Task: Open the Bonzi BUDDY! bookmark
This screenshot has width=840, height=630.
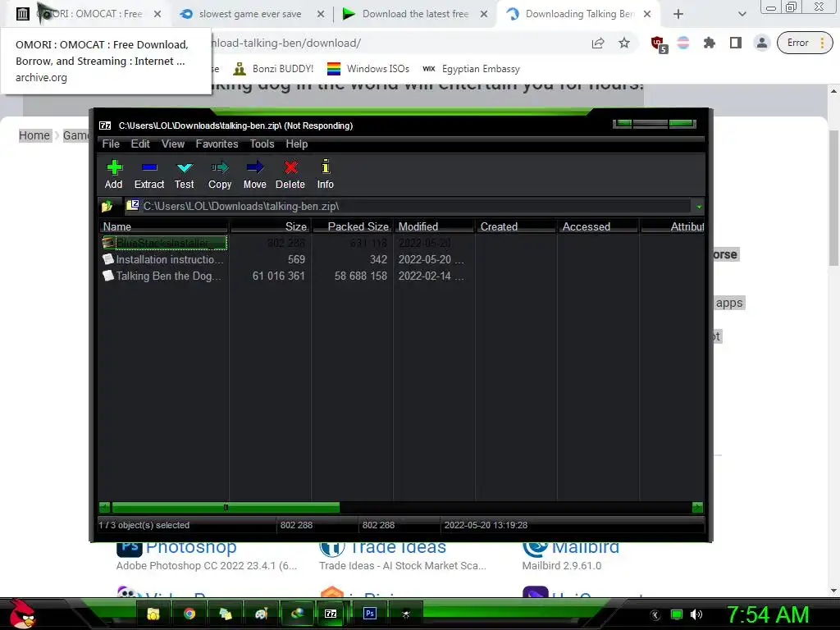Action: coord(274,69)
